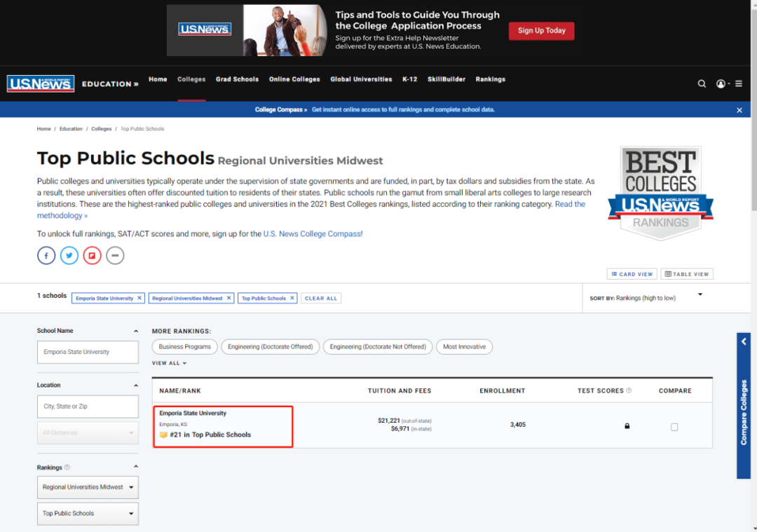757x532 pixels.
Task: Switch to Card View
Action: [632, 274]
